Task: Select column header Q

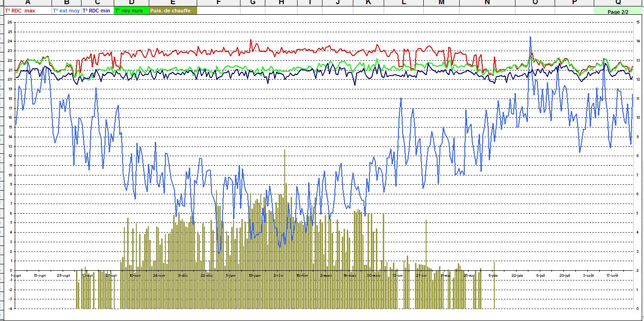Action: pyautogui.click(x=618, y=2)
